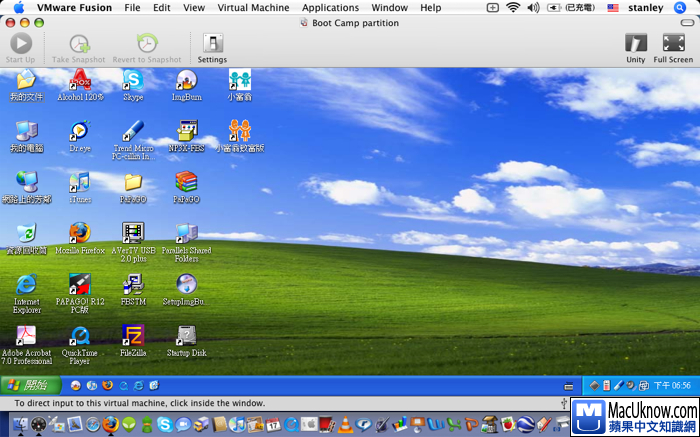The height and width of the screenshot is (437, 700).
Task: Open the Virtual Machine menu
Action: click(x=253, y=7)
